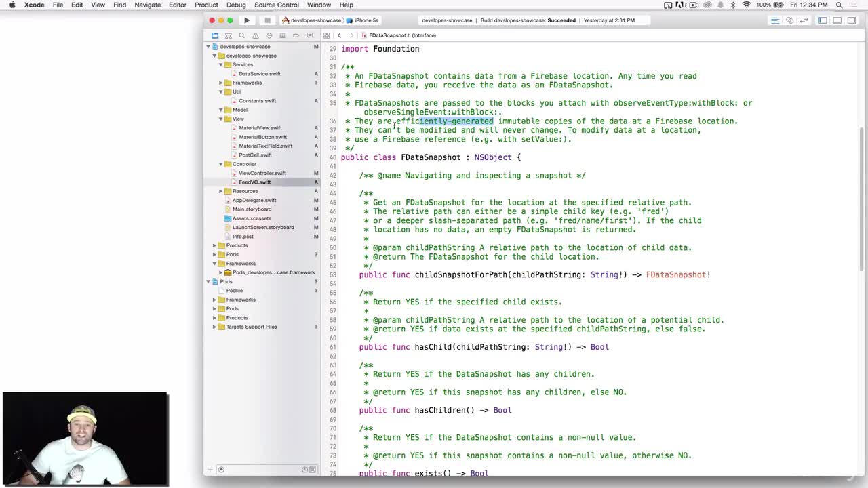Open Spotlight search in menu bar
The image size is (868, 488).
click(840, 5)
